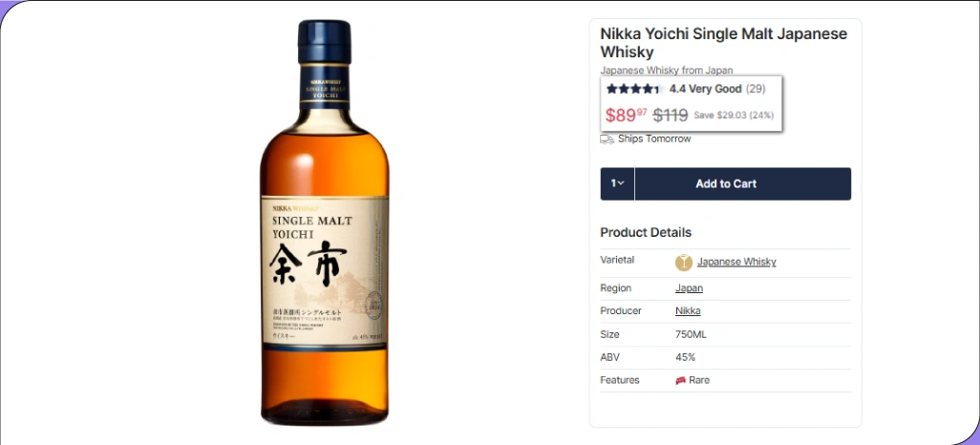980x445 pixels.
Task: Click the shipping truck icon
Action: coord(607,139)
